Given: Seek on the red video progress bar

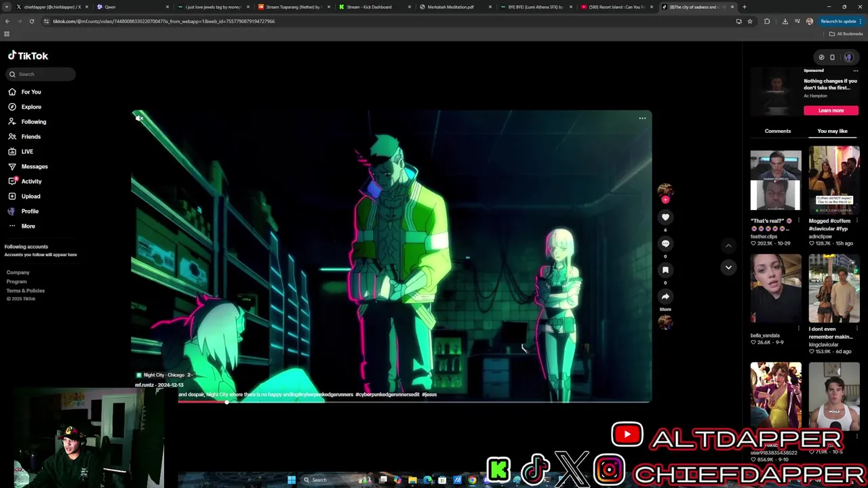Looking at the screenshot, I should (x=414, y=402).
